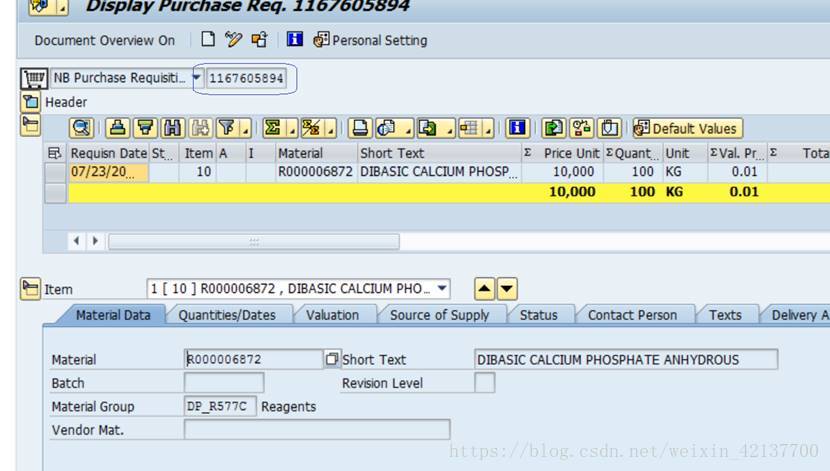Open the Export dropdown arrow

pyautogui.click(x=449, y=129)
